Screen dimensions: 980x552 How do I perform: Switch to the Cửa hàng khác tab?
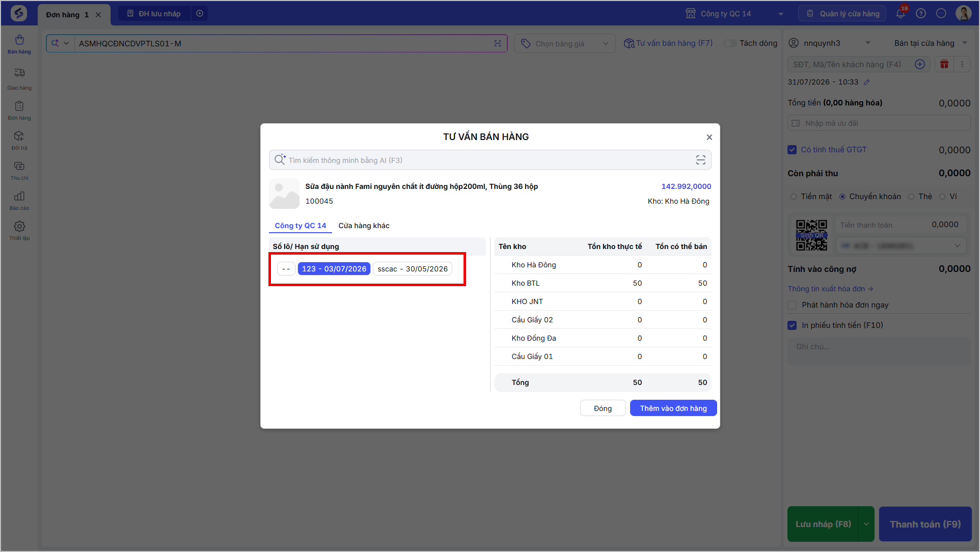[x=364, y=226]
